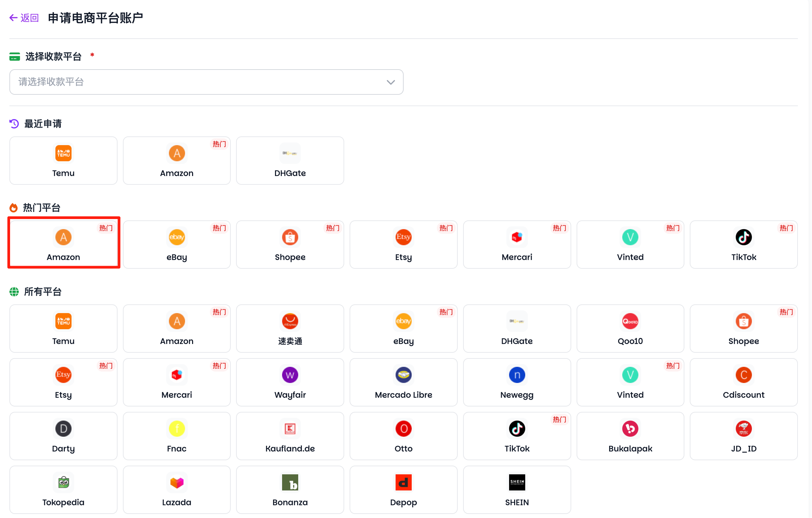Choose DHGate in recent applications
The height and width of the screenshot is (518, 812).
290,161
